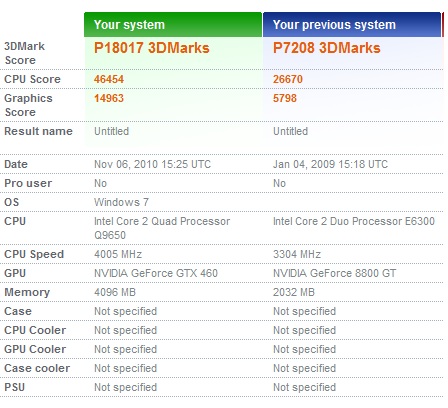This screenshot has height=408, width=448.
Task: Select the 'Your previous system' column header
Action: (x=352, y=25)
